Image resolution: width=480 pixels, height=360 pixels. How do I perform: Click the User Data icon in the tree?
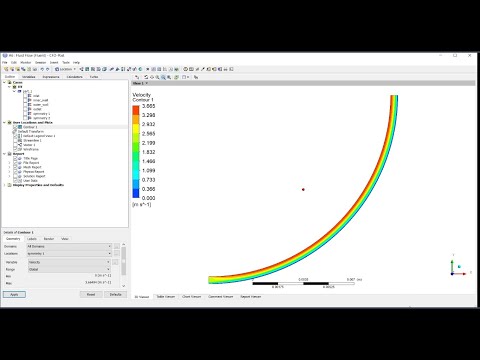(x=20, y=181)
